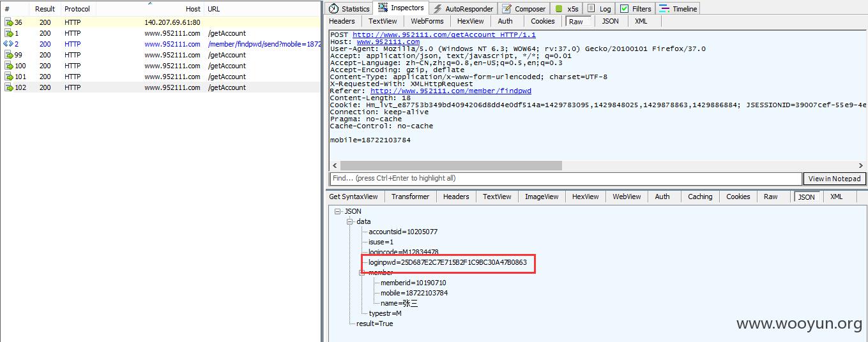Select session 102 row icon
The width and height of the screenshot is (868, 342).
pyautogui.click(x=9, y=87)
